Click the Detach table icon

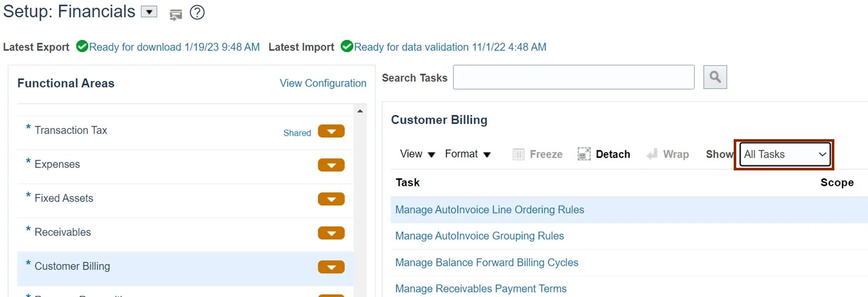point(584,154)
